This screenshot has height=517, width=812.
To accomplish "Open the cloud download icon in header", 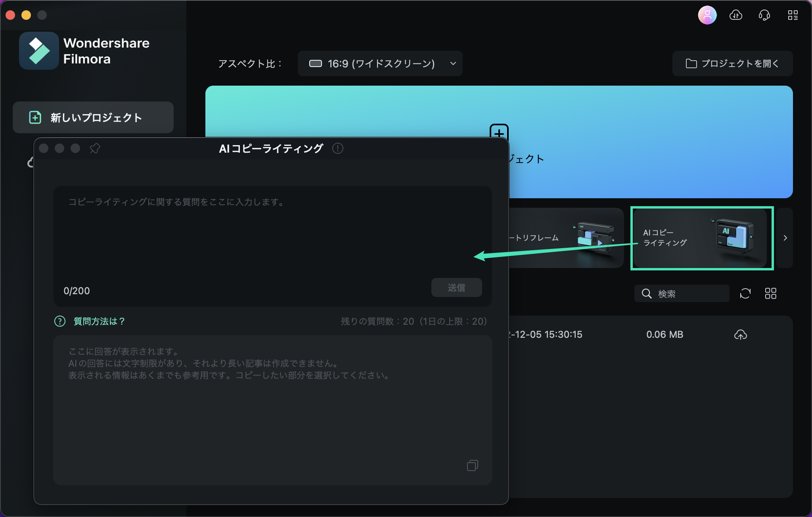I will coord(736,15).
